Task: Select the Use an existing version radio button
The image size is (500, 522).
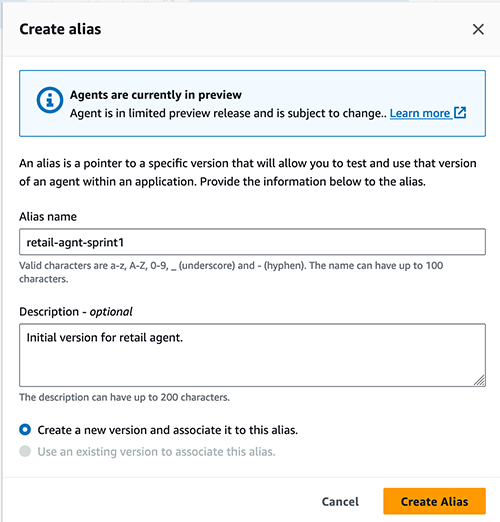Action: coord(25,451)
